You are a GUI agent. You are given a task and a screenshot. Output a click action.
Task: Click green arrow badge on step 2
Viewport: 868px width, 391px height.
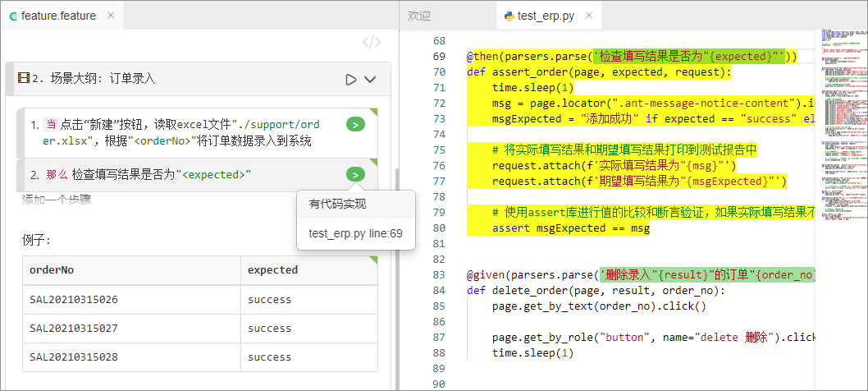point(355,175)
